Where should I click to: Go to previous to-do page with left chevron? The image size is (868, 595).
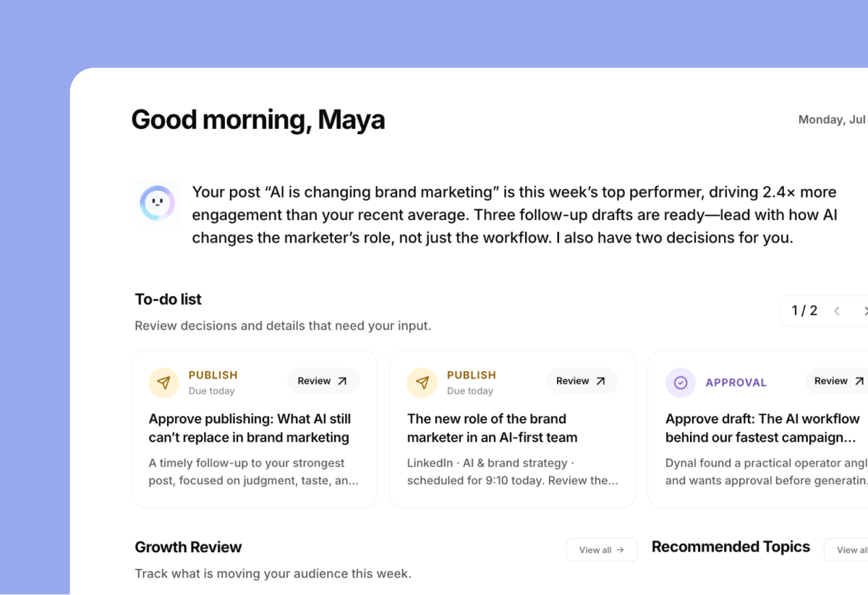pos(837,311)
